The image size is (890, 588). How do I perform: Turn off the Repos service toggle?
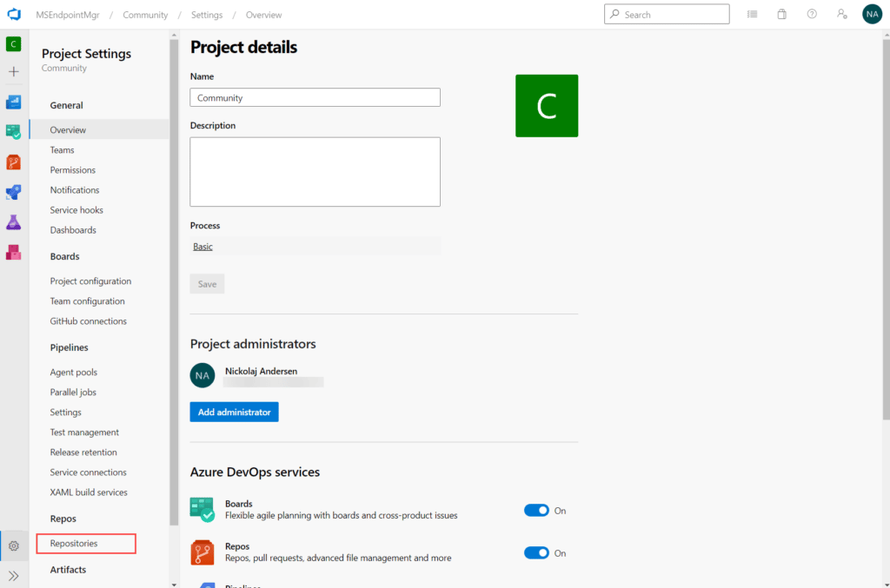point(536,553)
